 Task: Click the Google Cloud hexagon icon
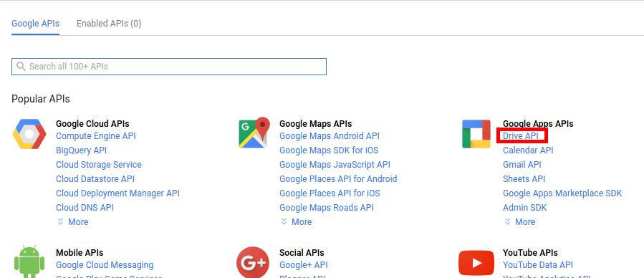[x=29, y=134]
